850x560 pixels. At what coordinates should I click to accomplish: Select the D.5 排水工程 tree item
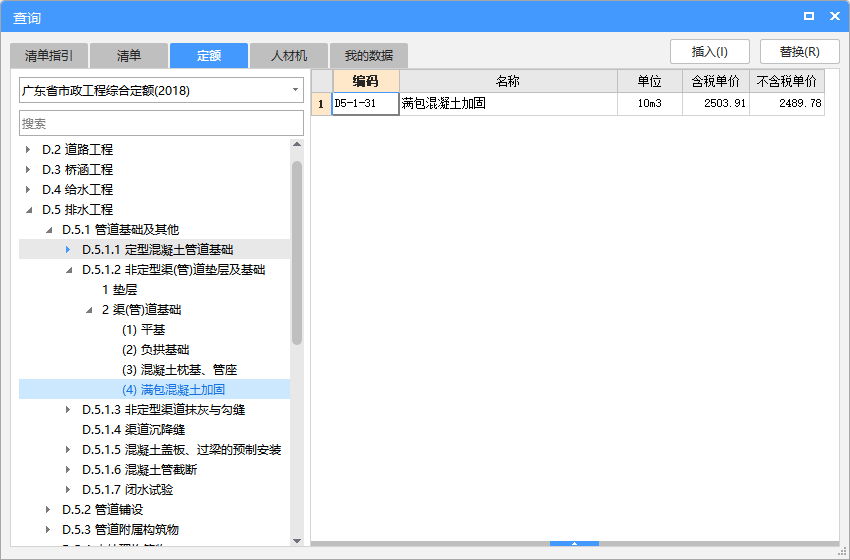click(78, 209)
